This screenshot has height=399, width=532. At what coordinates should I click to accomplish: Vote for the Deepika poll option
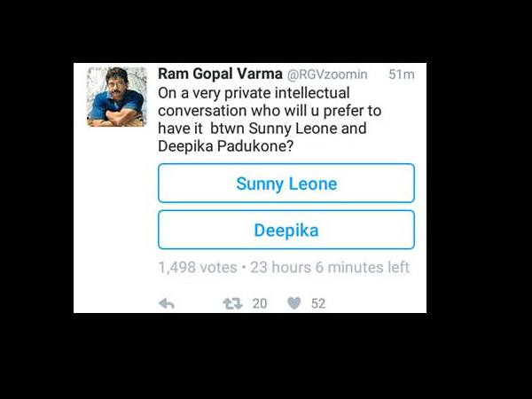coord(286,230)
